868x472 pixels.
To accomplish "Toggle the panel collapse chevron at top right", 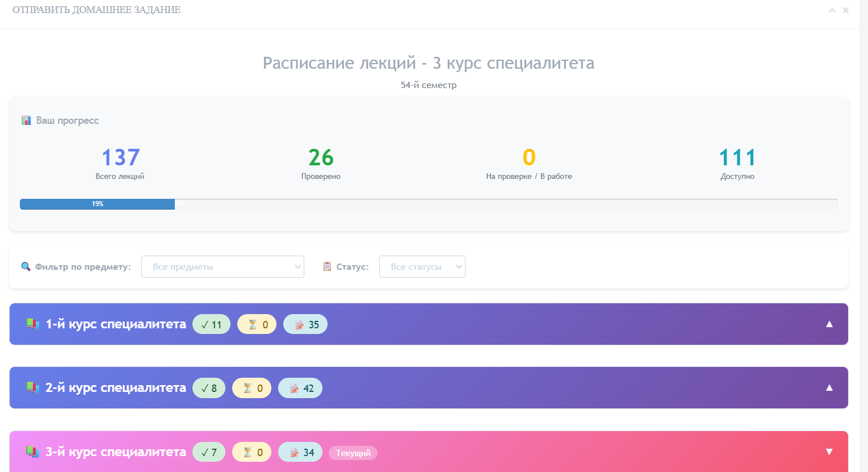I will point(832,10).
